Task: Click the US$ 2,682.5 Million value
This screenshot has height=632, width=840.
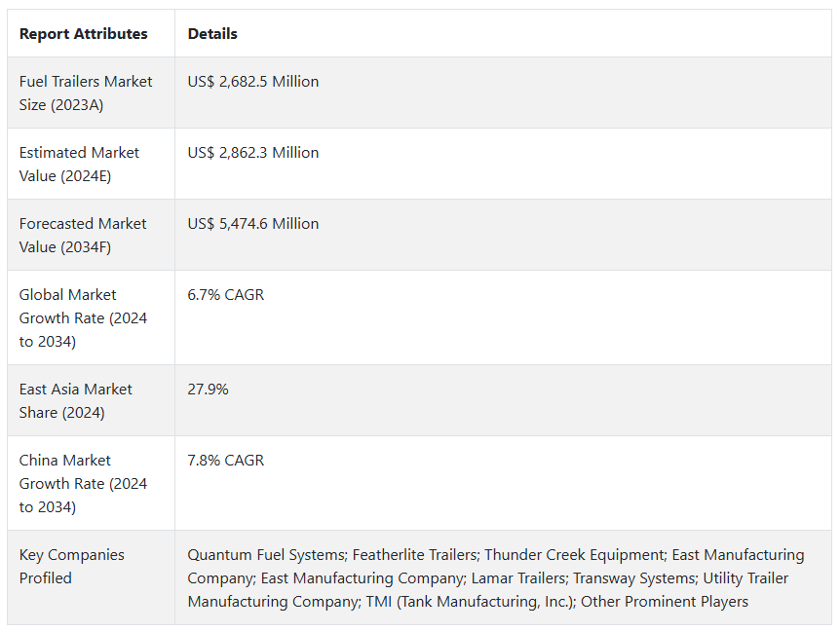Action: click(253, 82)
